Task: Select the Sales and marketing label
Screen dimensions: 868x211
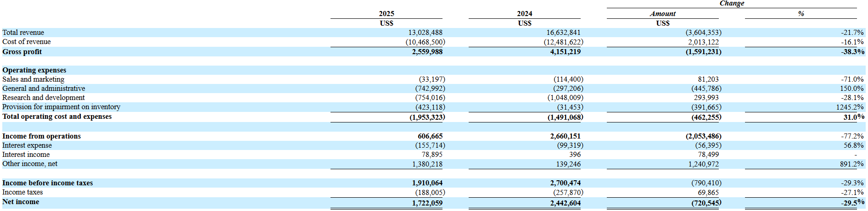Action: [x=34, y=79]
